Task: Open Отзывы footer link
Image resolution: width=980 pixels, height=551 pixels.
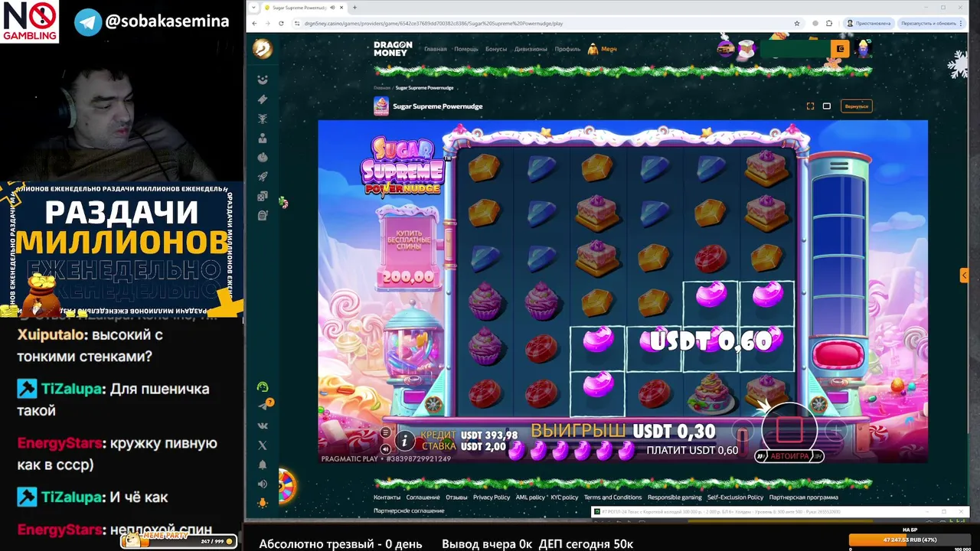Action: pos(456,497)
